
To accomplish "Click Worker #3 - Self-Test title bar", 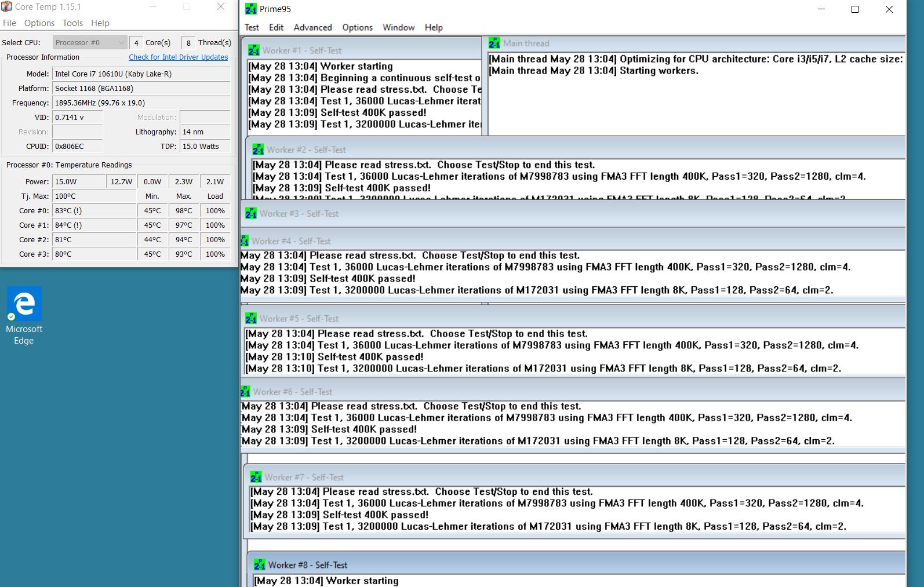I will 573,214.
